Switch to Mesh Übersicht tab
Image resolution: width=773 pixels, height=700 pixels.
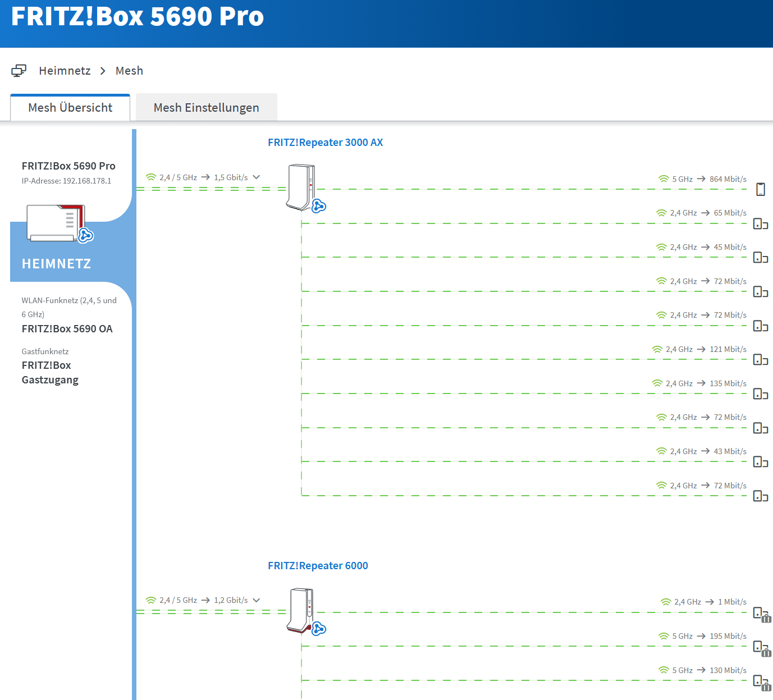pyautogui.click(x=70, y=107)
